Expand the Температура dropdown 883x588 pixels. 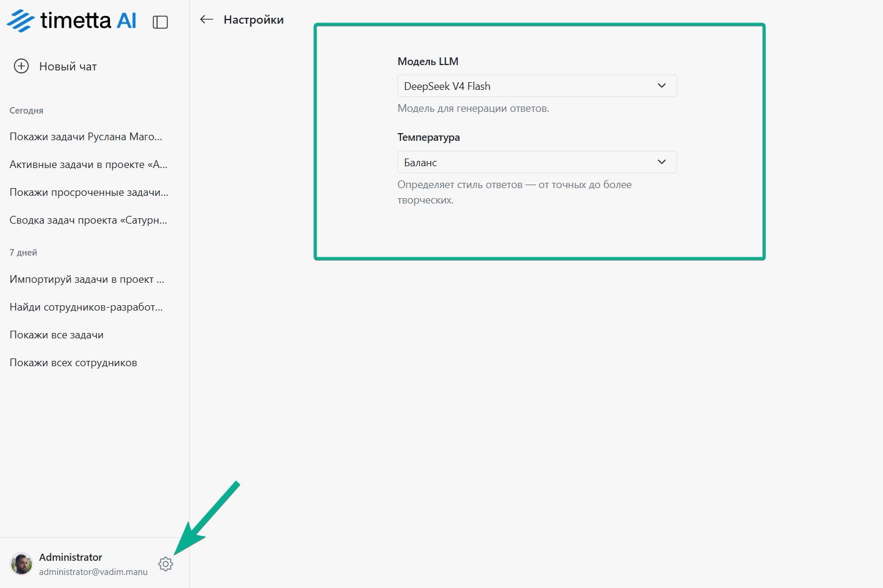(537, 162)
